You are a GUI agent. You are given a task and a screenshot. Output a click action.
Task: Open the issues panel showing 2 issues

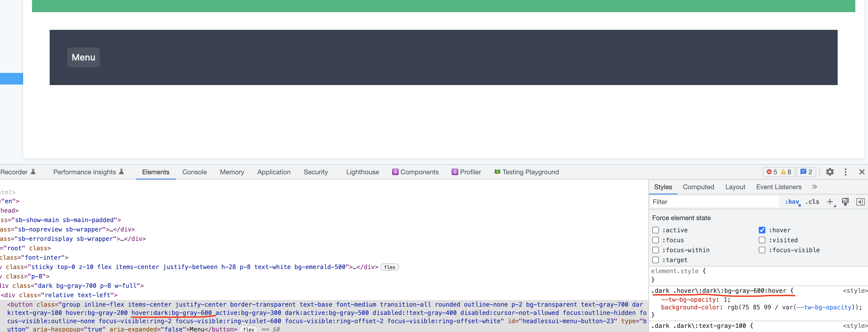[806, 172]
